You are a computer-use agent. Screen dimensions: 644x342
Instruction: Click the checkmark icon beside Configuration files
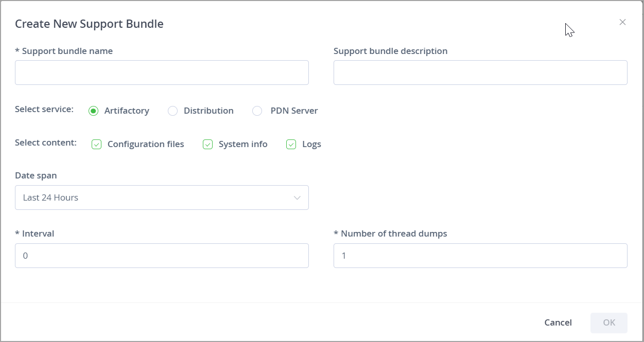97,144
